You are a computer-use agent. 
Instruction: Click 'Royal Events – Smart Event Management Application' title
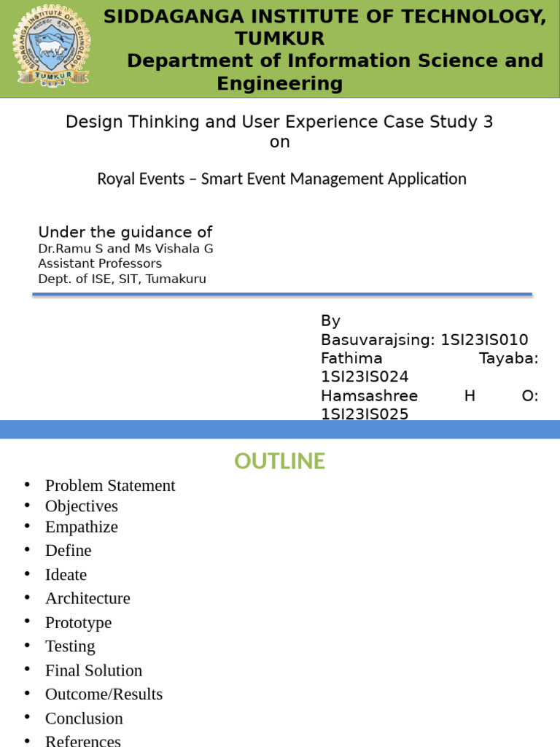point(282,179)
